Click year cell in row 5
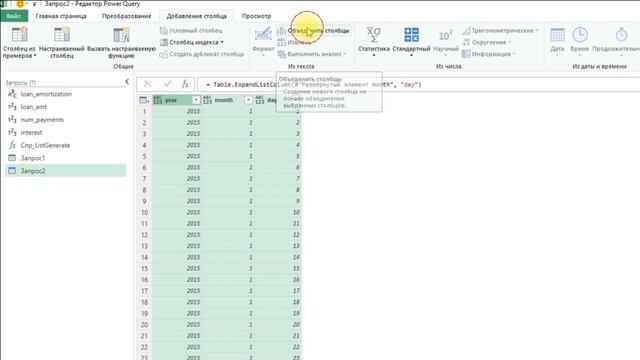Viewport: 640px width, 360px height. click(177, 156)
